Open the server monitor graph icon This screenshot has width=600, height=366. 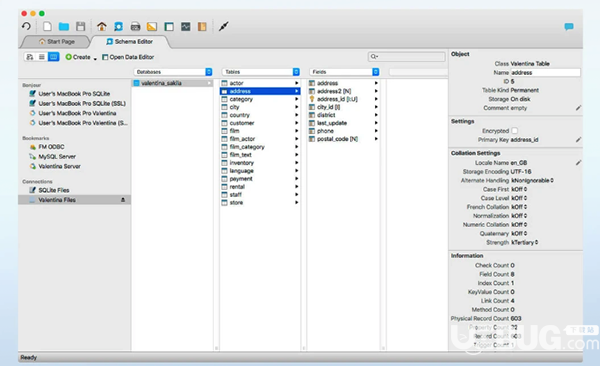tap(186, 26)
